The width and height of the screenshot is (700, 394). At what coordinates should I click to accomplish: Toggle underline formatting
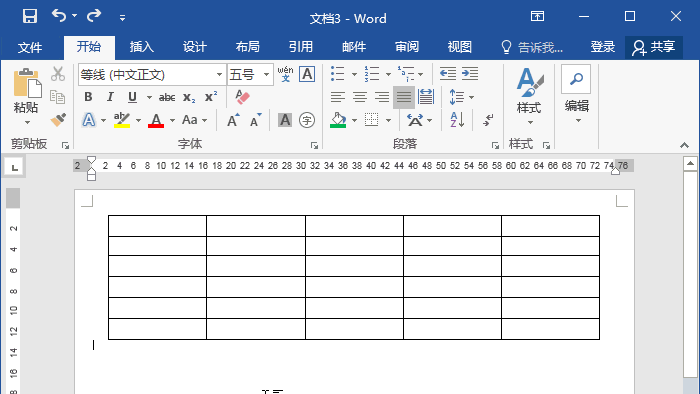132,97
